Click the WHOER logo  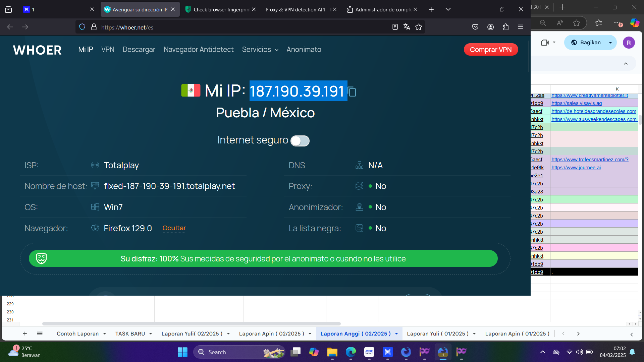37,50
